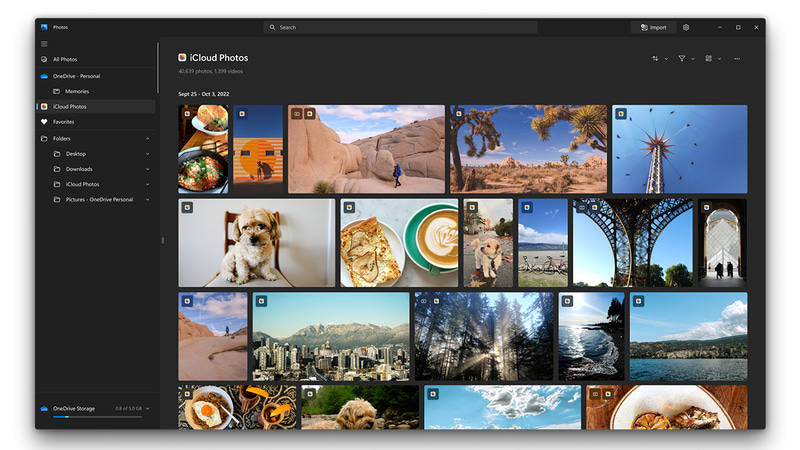Click the Favorites heart icon
The width and height of the screenshot is (800, 450).
tap(44, 122)
